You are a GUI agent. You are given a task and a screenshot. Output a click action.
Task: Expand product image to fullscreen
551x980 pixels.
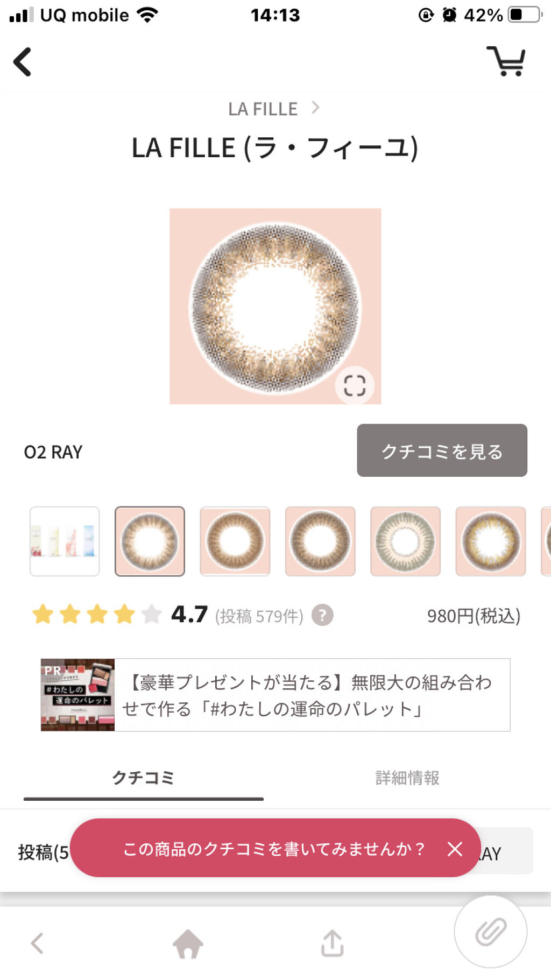coord(354,385)
